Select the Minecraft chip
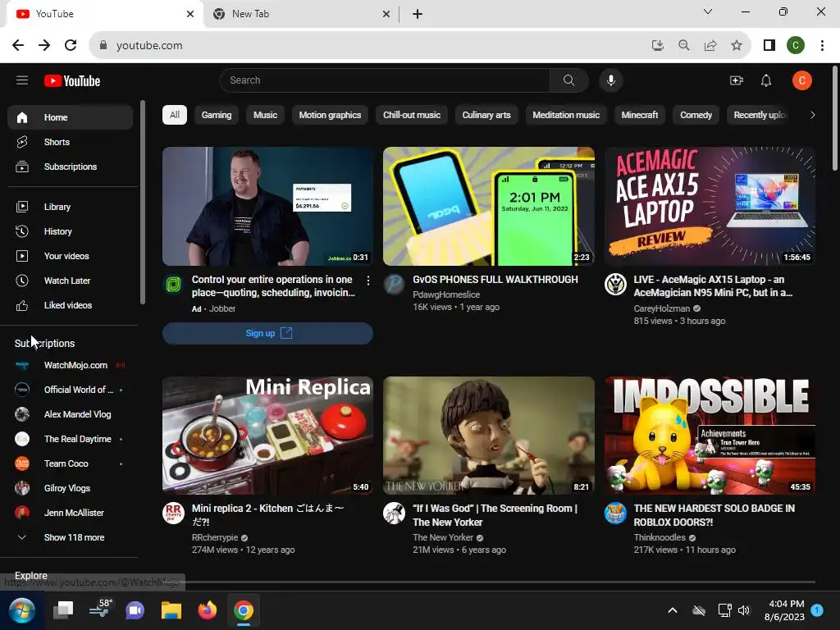 pos(640,115)
